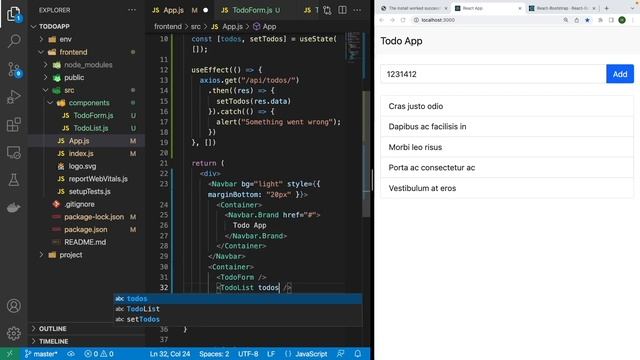Open the Testing flask icon
This screenshot has height=360, width=640.
13,180
